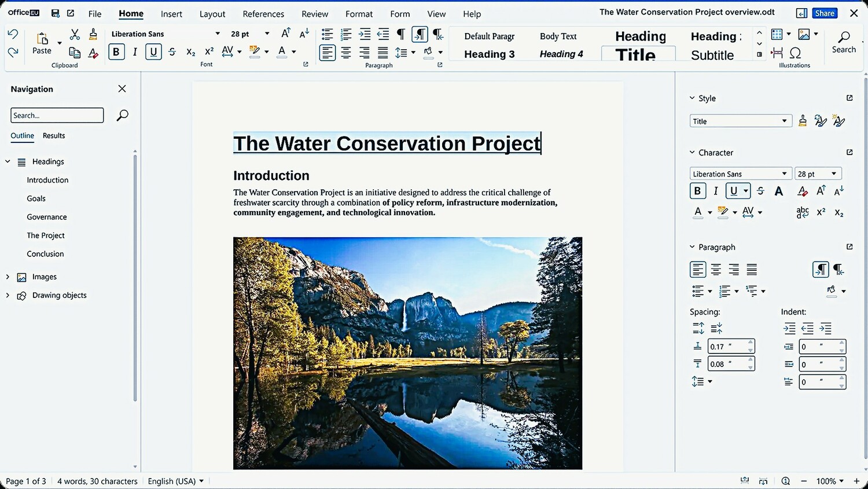Viewport: 868px width, 489px height.
Task: Click the navigation Search input field
Action: (x=57, y=115)
